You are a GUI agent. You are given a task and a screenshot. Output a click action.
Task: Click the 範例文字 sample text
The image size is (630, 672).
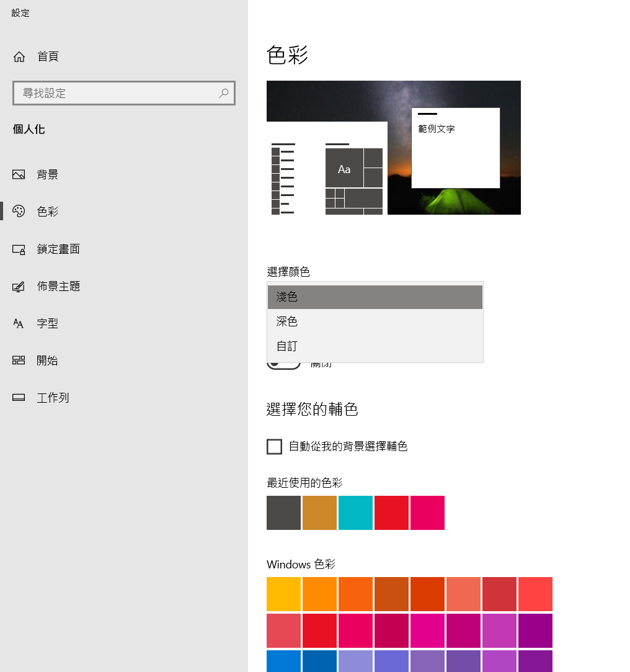pos(437,129)
